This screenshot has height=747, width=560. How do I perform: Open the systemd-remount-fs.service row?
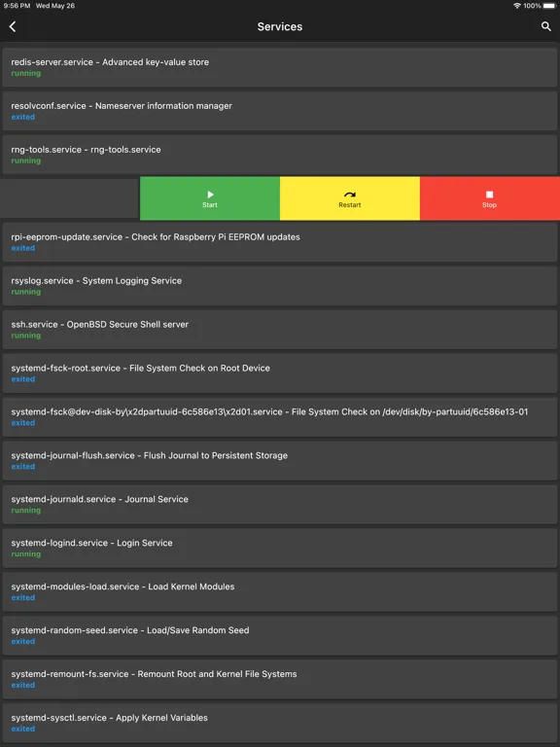[x=280, y=679]
